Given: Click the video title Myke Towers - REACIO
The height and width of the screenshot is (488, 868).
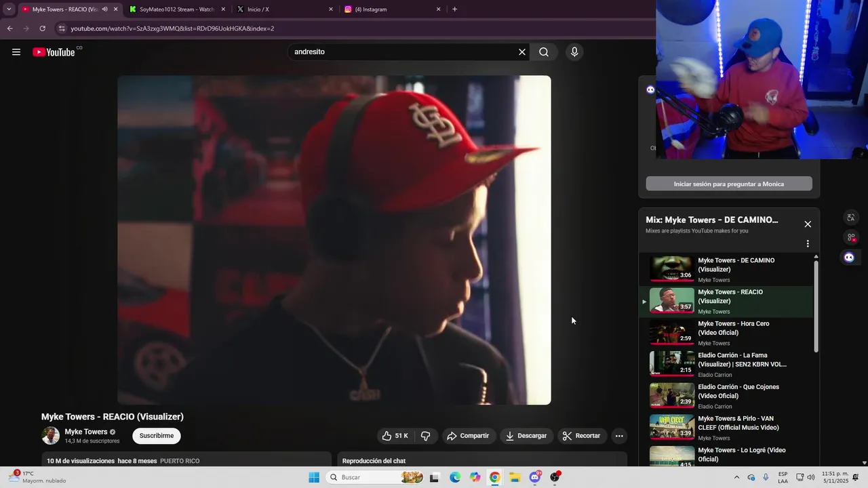Looking at the screenshot, I should click(113, 417).
